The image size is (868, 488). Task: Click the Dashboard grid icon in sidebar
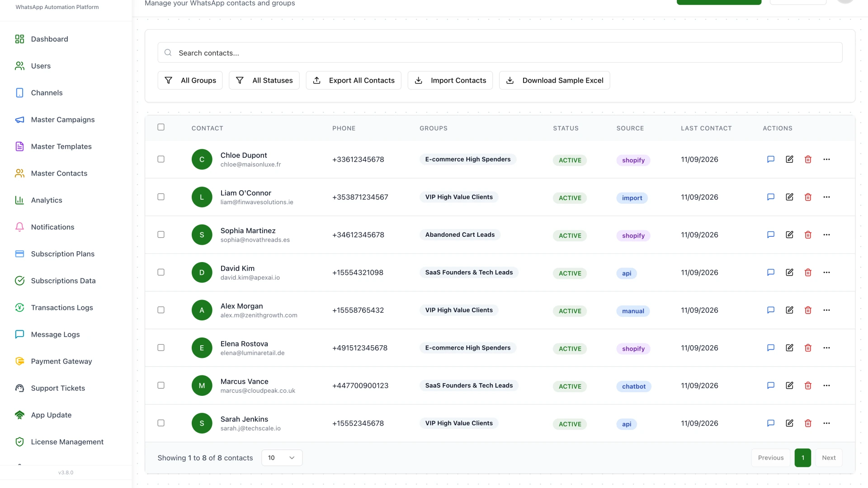click(19, 39)
